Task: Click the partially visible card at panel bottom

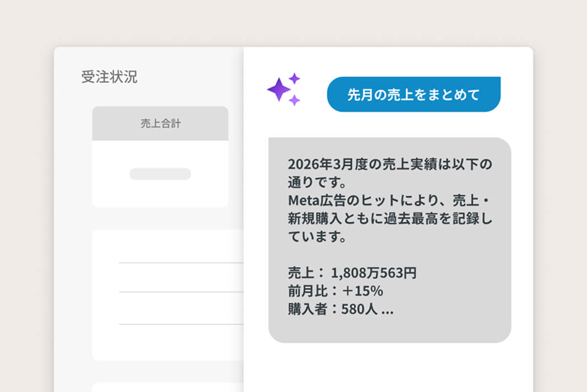Action: [167, 388]
